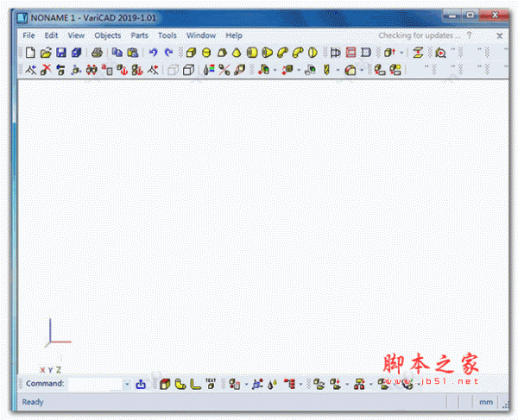This screenshot has width=518, height=420.
Task: Save using the blue floppy disk icon
Action: (61, 53)
